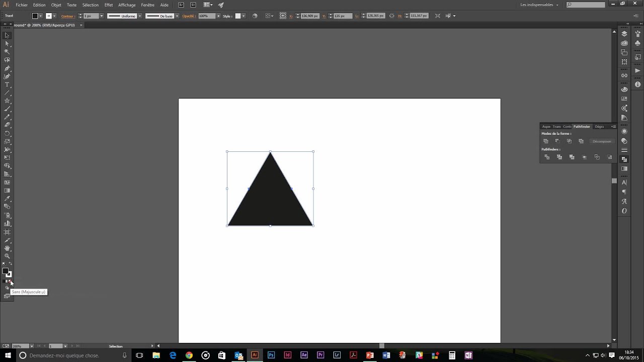The image size is (644, 362).
Task: Close the document tab
Action: click(x=81, y=25)
